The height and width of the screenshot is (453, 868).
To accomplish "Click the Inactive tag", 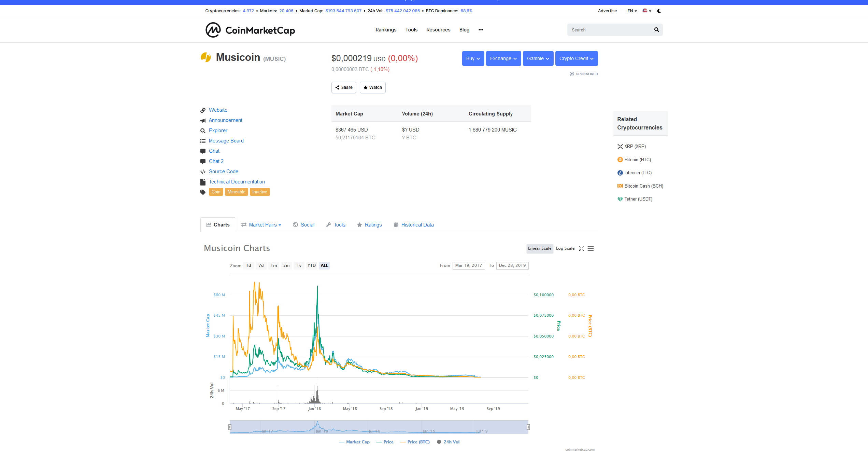I will coord(260,192).
